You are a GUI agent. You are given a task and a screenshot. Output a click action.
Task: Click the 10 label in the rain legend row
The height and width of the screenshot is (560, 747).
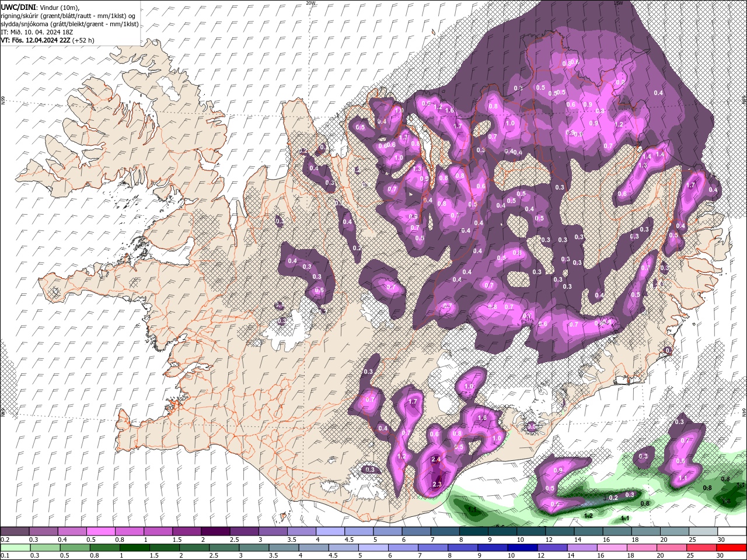511,555
